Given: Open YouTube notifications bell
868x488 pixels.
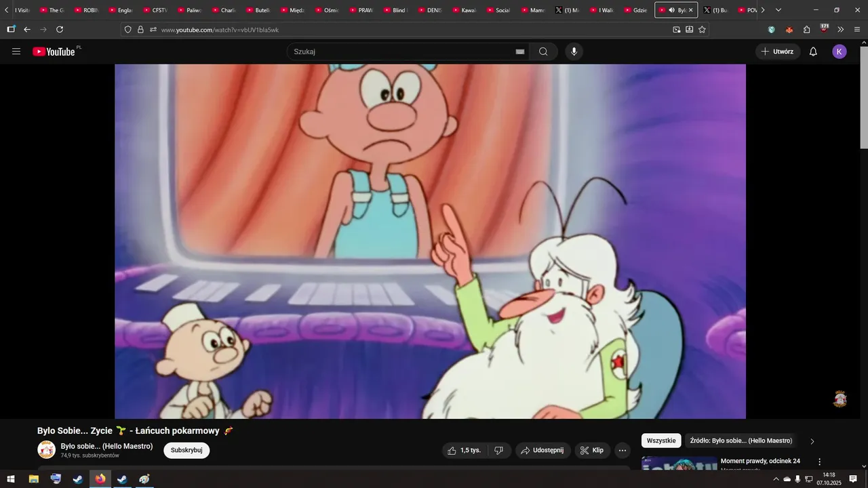Looking at the screenshot, I should 813,52.
